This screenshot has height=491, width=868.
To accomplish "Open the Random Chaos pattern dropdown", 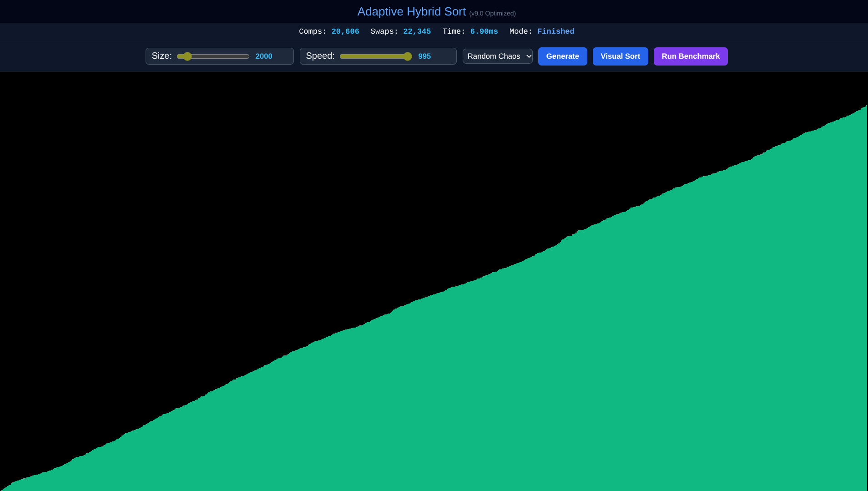I will (498, 56).
